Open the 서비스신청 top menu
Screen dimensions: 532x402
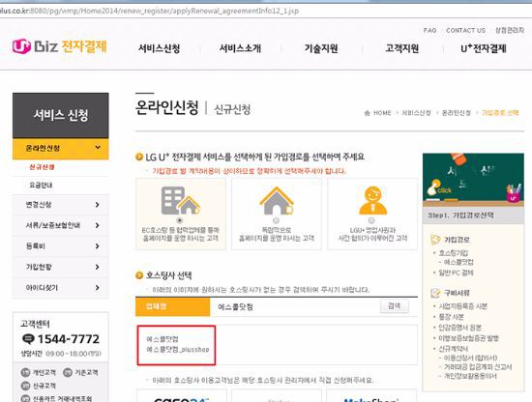[160, 48]
